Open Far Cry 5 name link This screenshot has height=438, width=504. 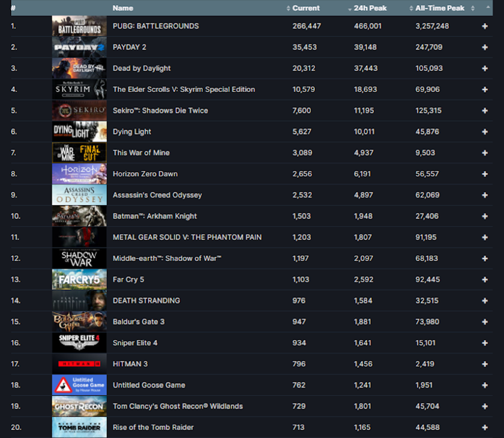click(128, 279)
